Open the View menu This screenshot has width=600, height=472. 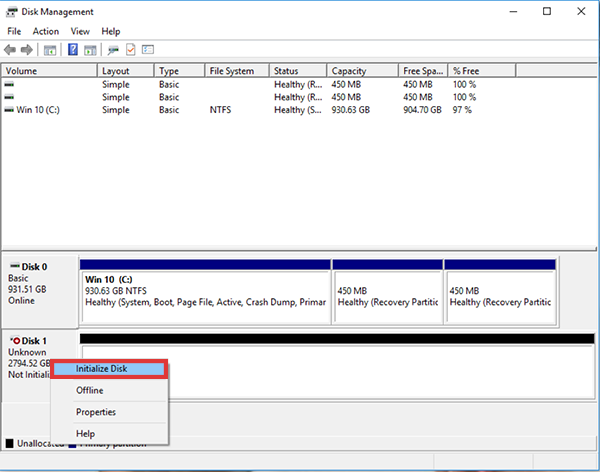[x=80, y=31]
